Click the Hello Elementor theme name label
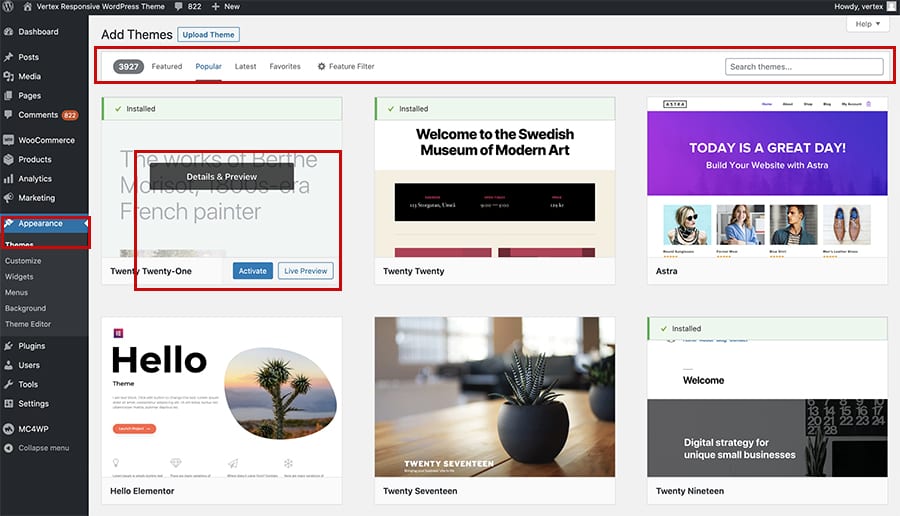 click(142, 491)
